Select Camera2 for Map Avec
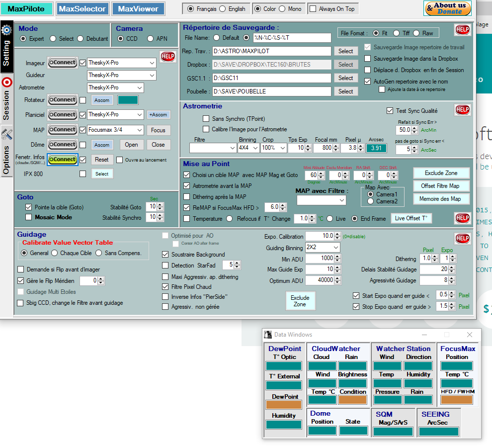Screen dimensions: 492x448 [371, 201]
